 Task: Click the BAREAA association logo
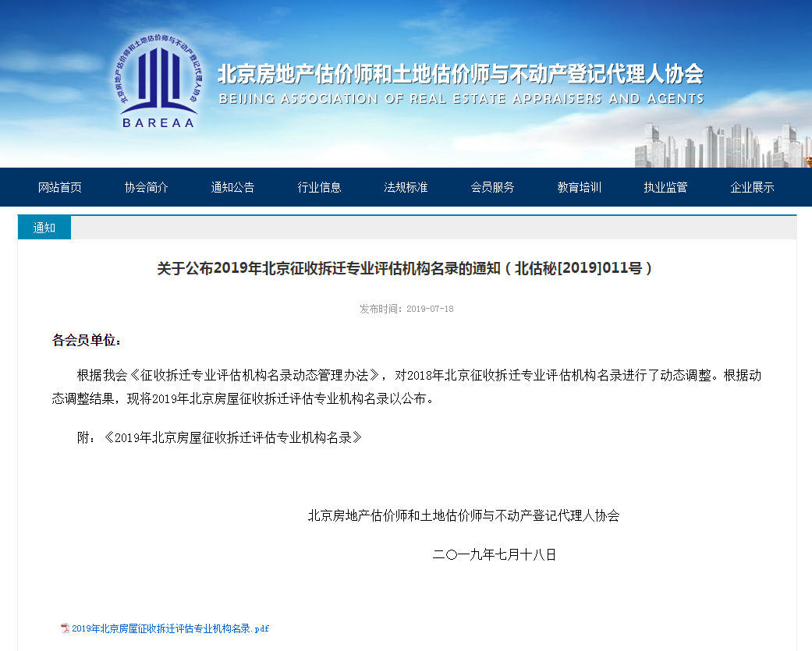click(x=158, y=81)
